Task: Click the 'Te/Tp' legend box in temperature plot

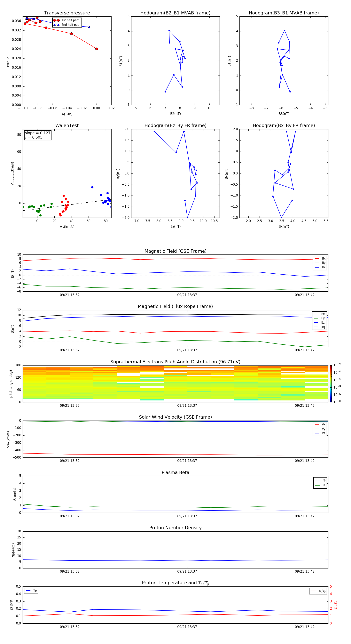Action: (x=318, y=591)
